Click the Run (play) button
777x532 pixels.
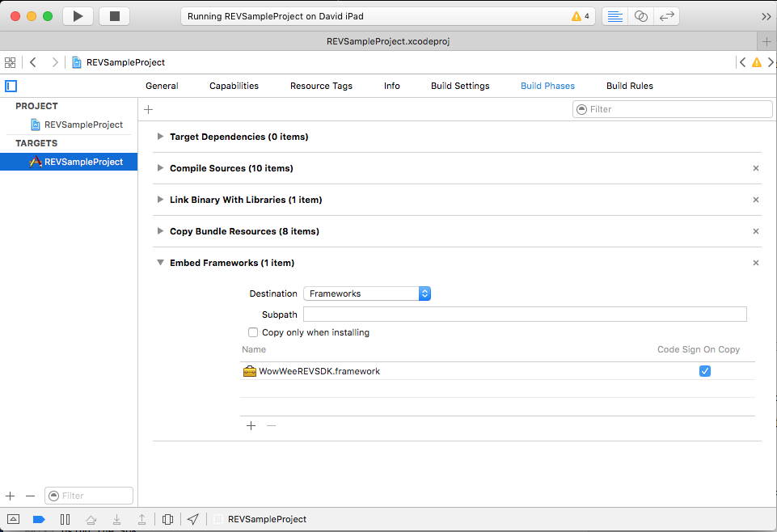pyautogui.click(x=78, y=16)
